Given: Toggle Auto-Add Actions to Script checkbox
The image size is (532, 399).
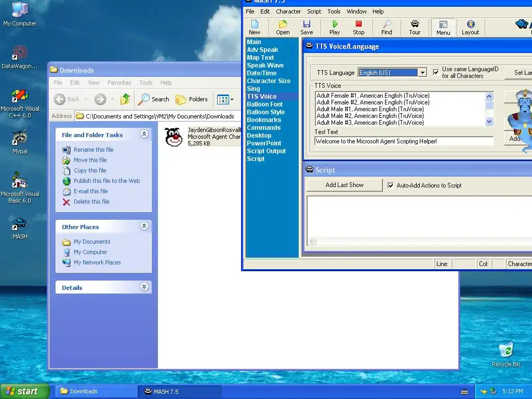Looking at the screenshot, I should [x=391, y=185].
